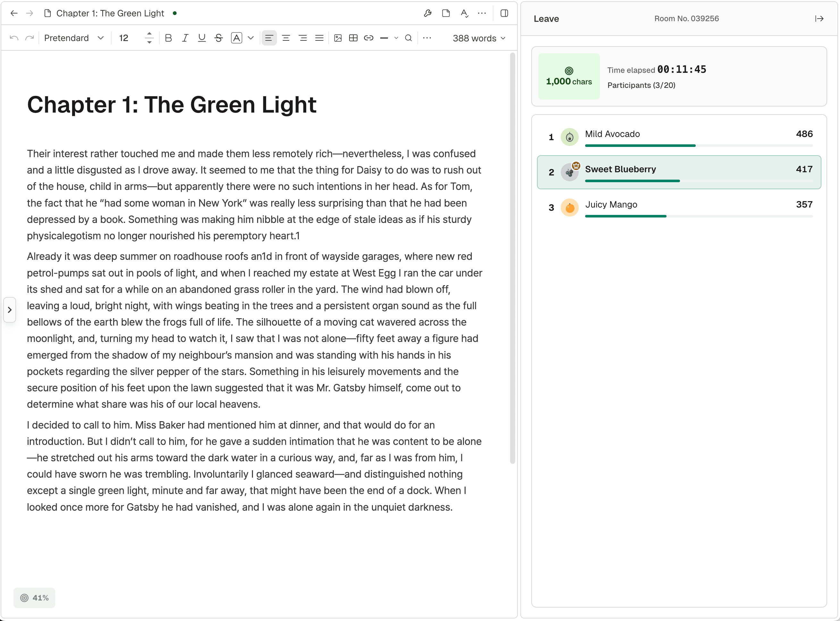Click the time elapsed 00:11:45 counter
This screenshot has width=840, height=621.
tap(682, 70)
